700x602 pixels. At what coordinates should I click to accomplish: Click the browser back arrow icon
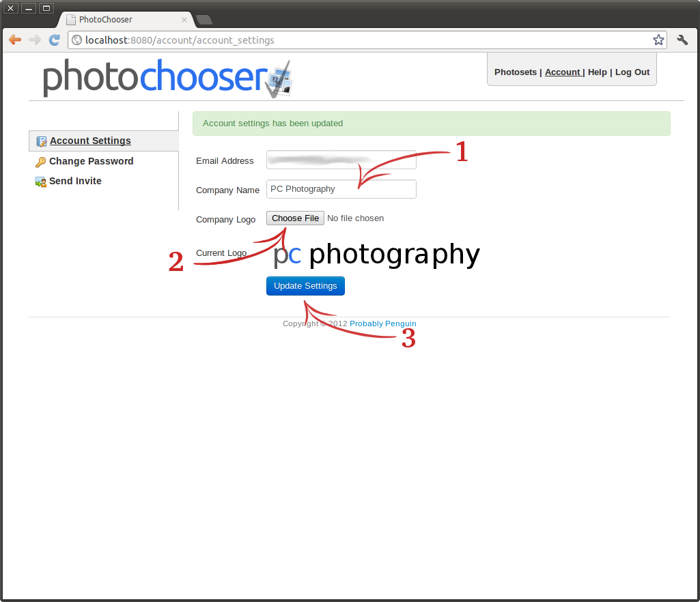click(x=15, y=40)
